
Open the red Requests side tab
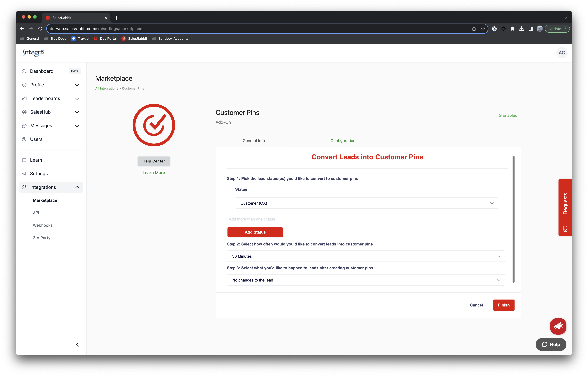565,207
